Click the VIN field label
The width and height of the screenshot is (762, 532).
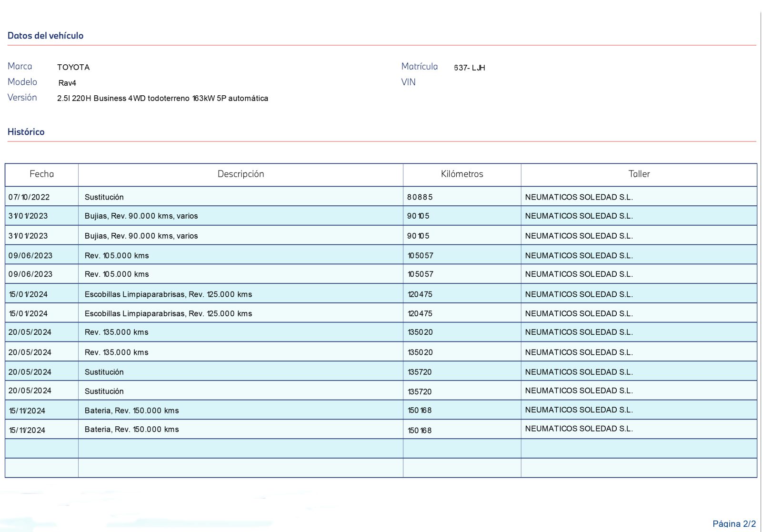point(408,82)
